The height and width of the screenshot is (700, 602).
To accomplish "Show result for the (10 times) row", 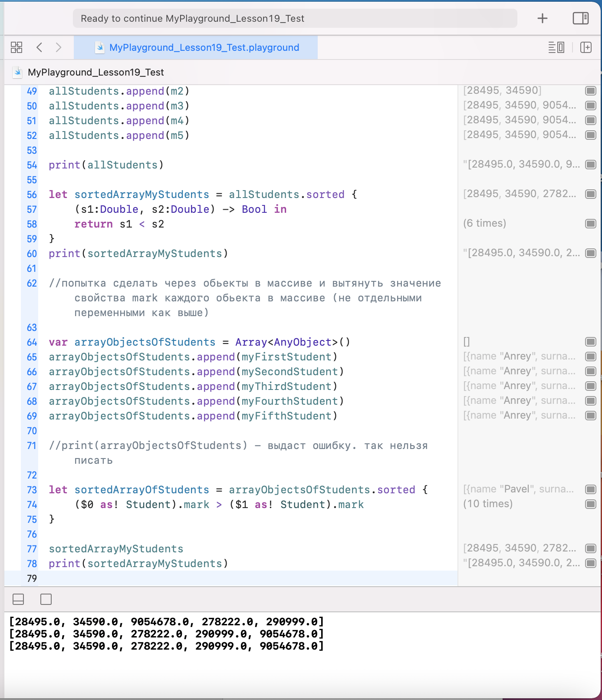I will pyautogui.click(x=591, y=504).
